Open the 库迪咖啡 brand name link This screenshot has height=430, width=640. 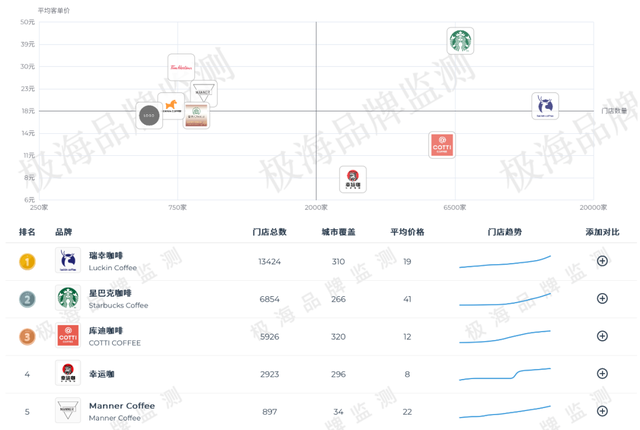106,330
